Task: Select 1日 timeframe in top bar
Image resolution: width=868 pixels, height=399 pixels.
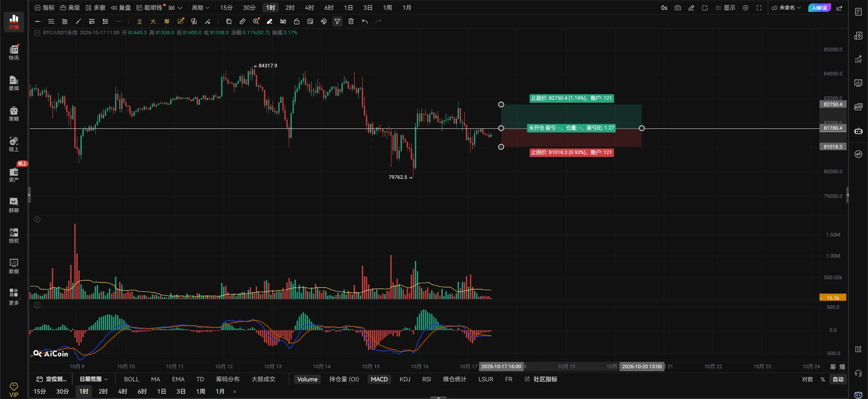Action: [x=349, y=8]
